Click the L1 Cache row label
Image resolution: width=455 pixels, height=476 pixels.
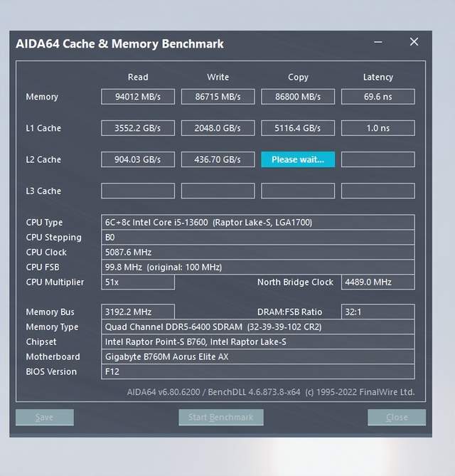click(x=43, y=128)
